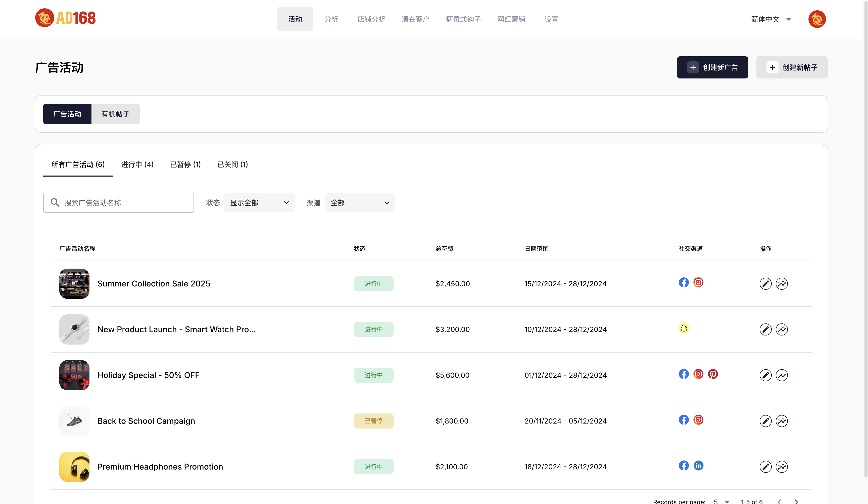
Task: Edit the New Product Launch campaign
Action: [765, 329]
